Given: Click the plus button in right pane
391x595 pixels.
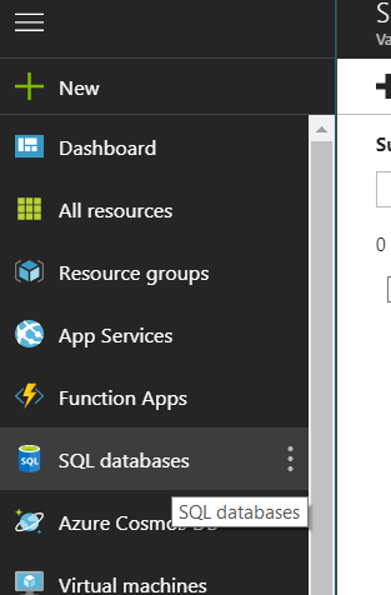Looking at the screenshot, I should 383,86.
